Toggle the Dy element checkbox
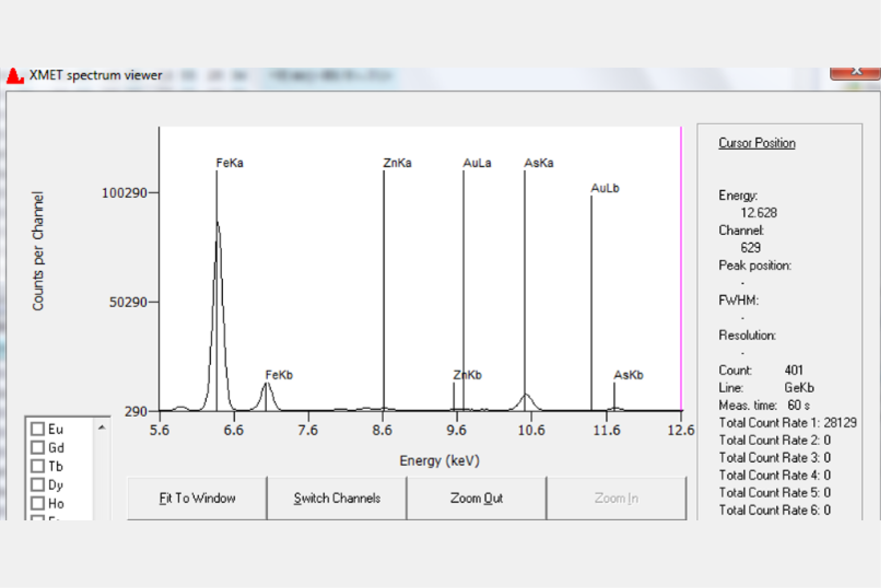This screenshot has width=881, height=588. (x=38, y=485)
